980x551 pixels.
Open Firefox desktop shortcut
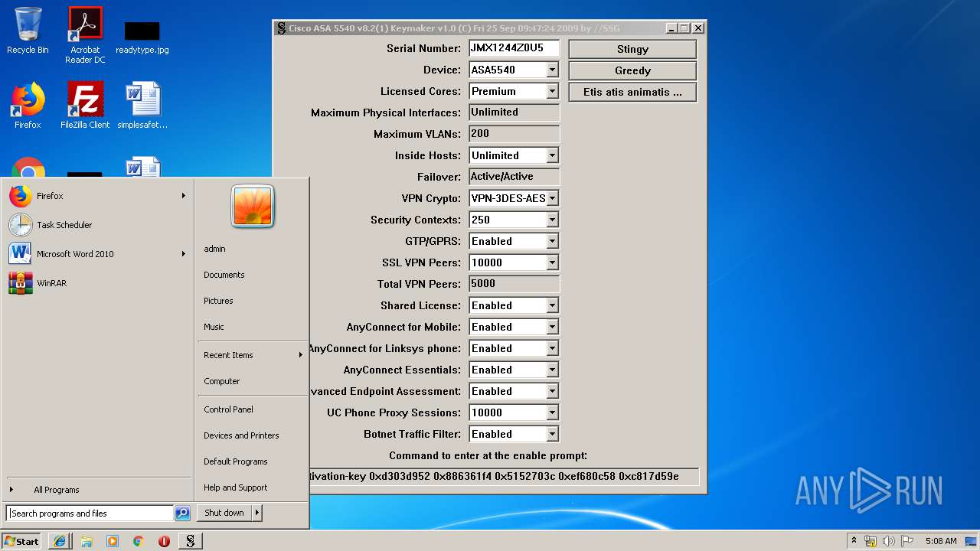28,105
